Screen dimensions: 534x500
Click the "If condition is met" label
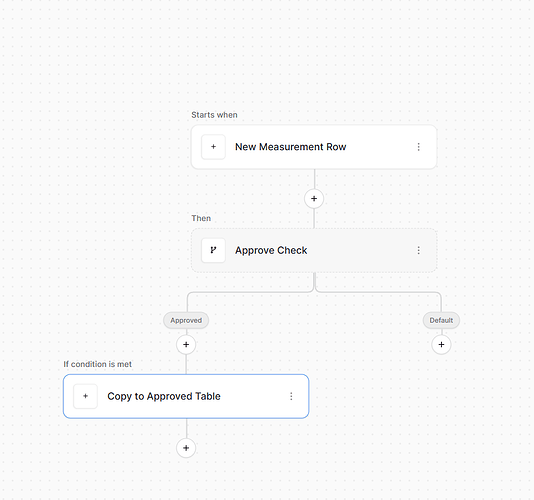coord(97,364)
